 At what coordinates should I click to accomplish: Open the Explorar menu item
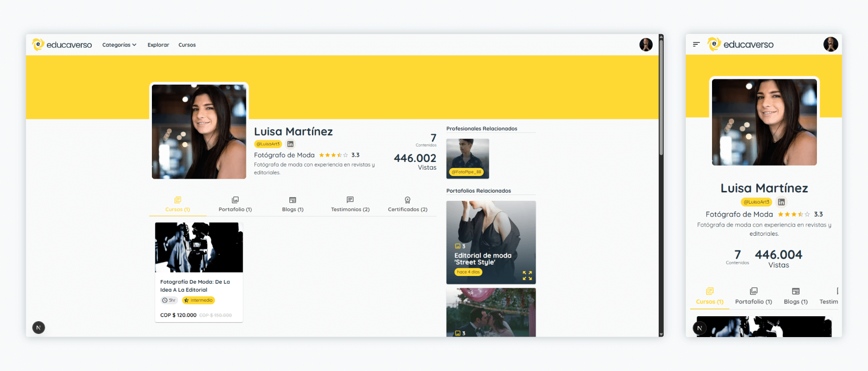(158, 45)
